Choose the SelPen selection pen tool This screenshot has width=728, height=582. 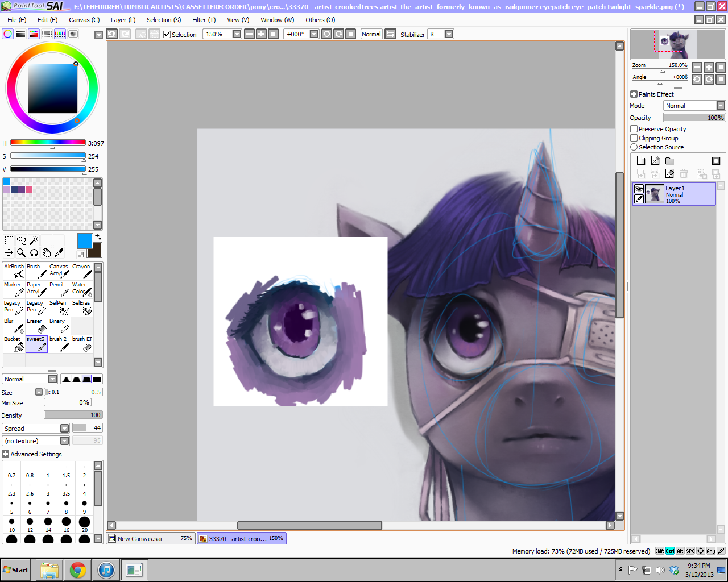(59, 307)
